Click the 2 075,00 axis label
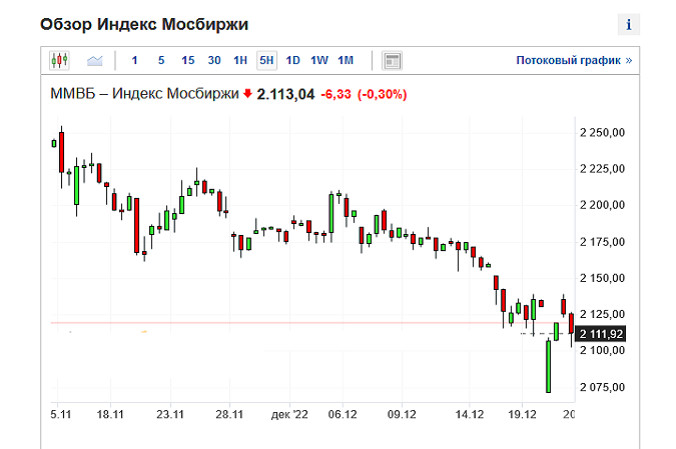The width and height of the screenshot is (676, 449). (x=602, y=387)
